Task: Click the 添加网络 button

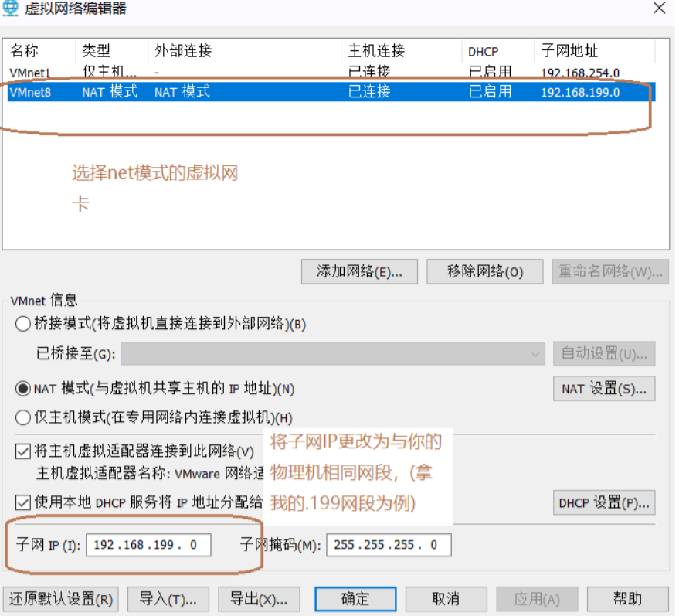Action: [359, 271]
